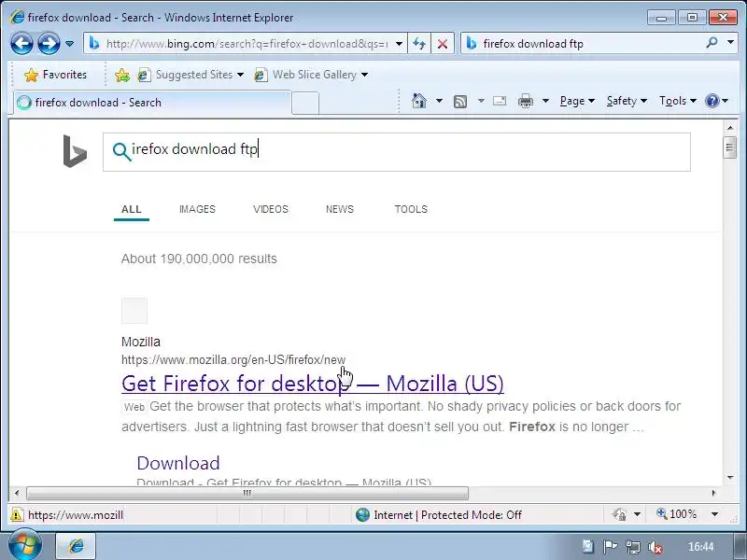Click the magnifier search icon in toolbar
This screenshot has height=560, width=747.
click(x=712, y=43)
